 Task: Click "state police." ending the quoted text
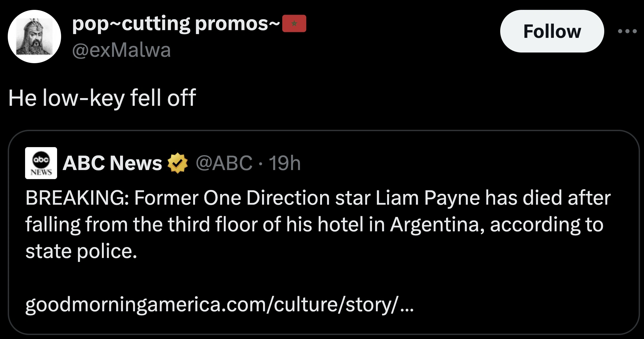pos(81,251)
